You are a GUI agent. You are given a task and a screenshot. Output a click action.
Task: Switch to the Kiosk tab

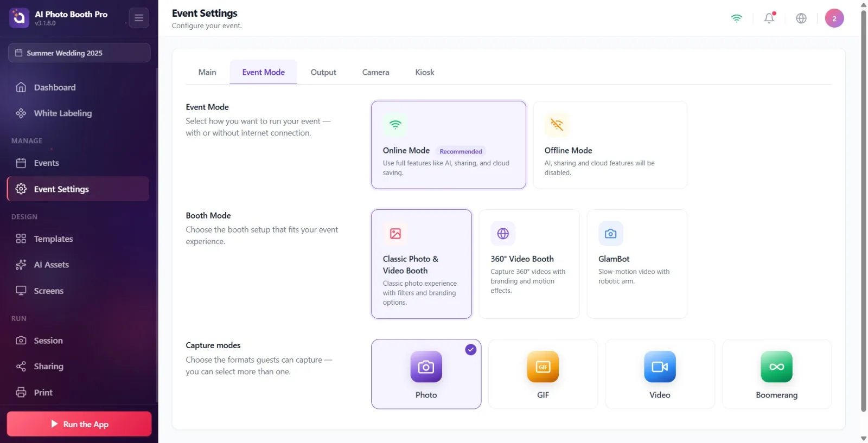pos(425,72)
